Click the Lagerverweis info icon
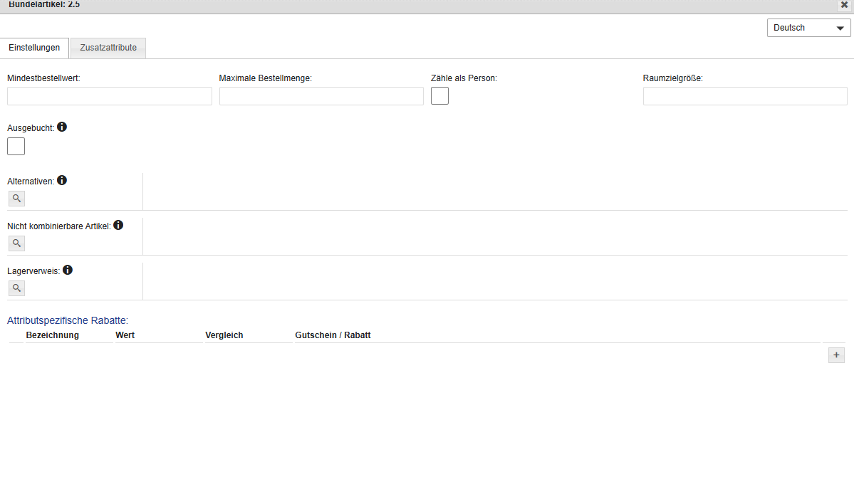 pos(68,270)
